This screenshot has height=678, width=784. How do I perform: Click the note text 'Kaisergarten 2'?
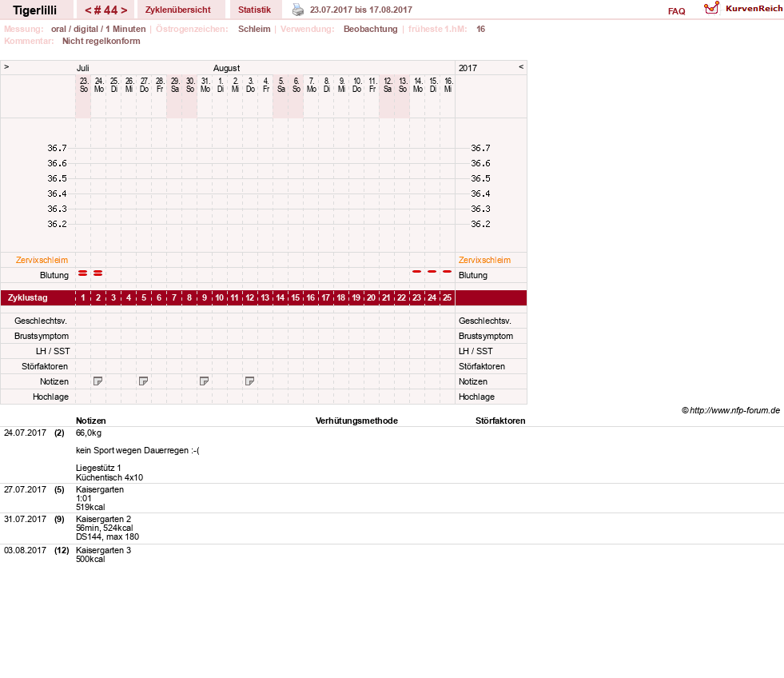pos(104,519)
